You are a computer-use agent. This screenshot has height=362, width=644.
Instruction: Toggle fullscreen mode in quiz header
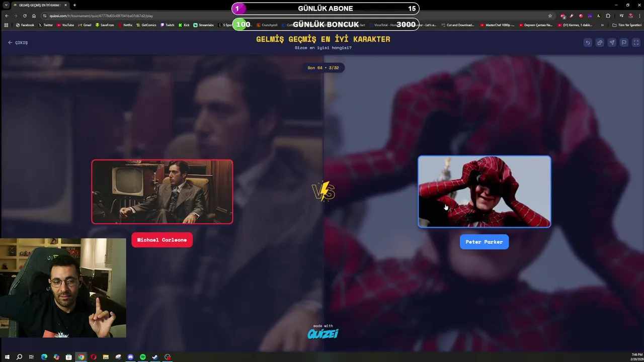pyautogui.click(x=636, y=43)
